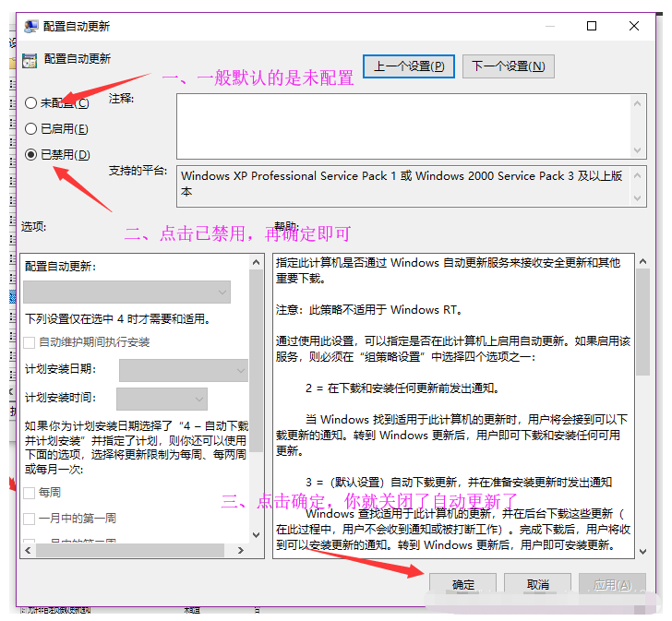Click the up arrow of the 注释 box scrollbar

pos(636,105)
